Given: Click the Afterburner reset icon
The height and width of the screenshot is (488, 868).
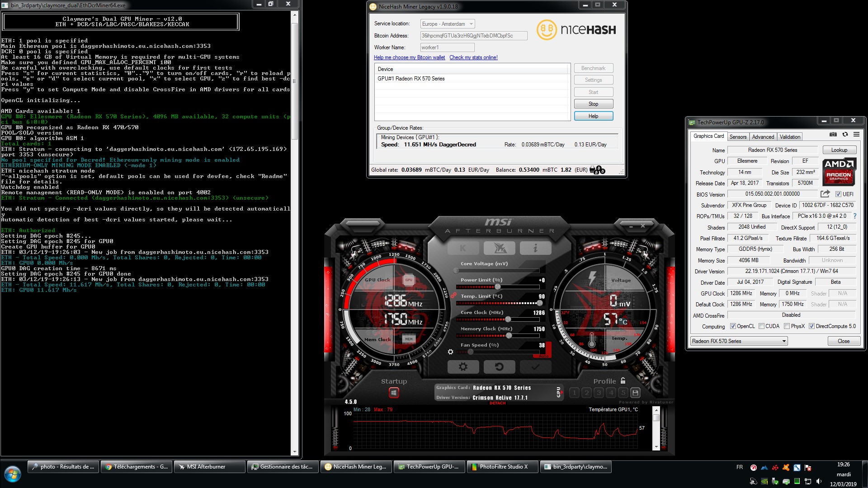Looking at the screenshot, I should (499, 366).
